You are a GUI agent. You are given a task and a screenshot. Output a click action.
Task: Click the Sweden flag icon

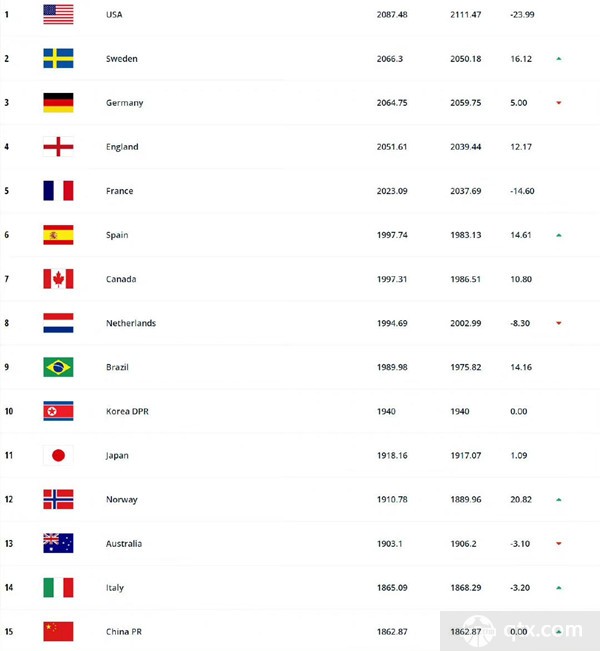(58, 59)
